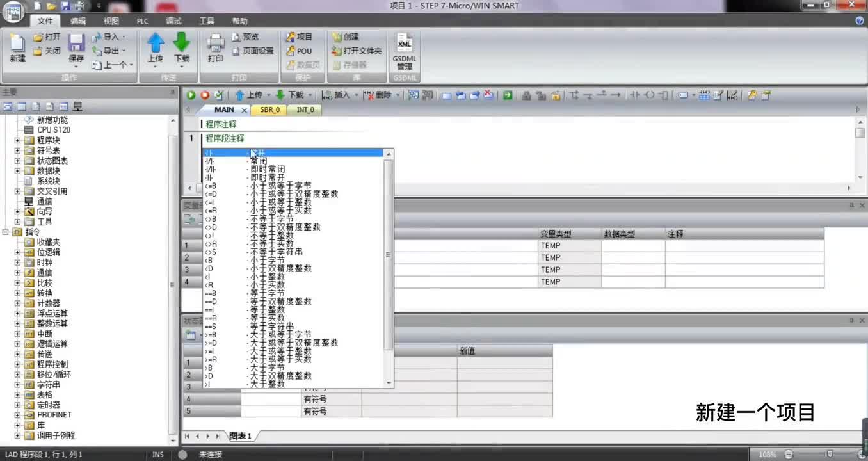Select CPU ST20 in project tree

[54, 130]
